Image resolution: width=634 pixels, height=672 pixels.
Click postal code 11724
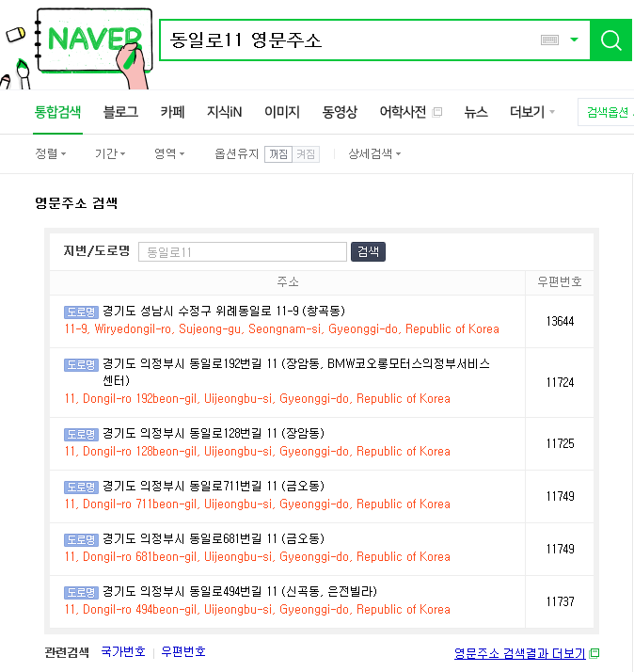[560, 382]
